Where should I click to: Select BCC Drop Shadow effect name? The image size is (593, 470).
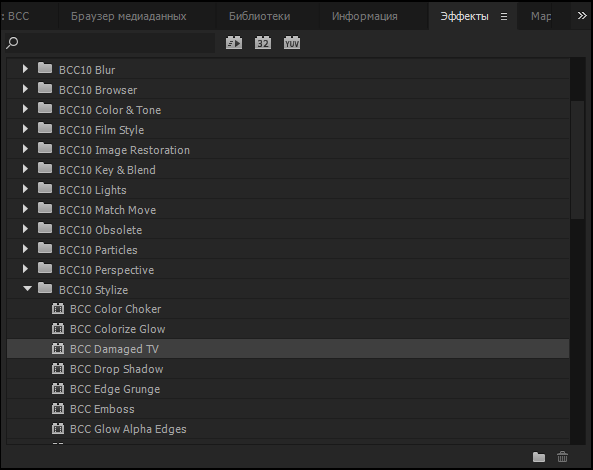[x=116, y=369]
